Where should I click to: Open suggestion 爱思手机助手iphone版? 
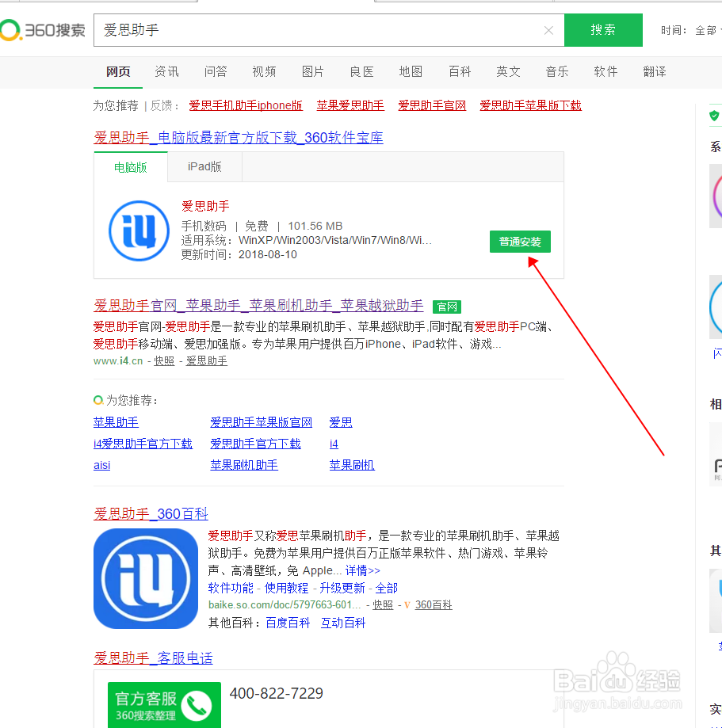(246, 106)
